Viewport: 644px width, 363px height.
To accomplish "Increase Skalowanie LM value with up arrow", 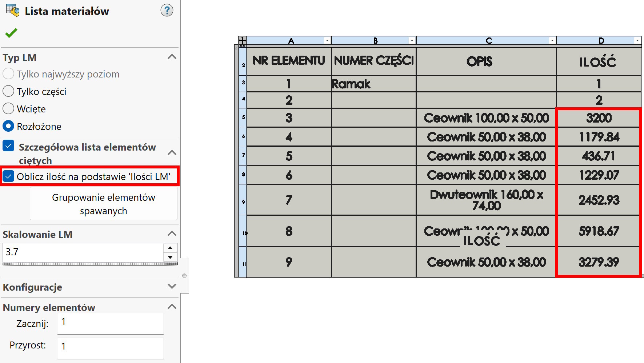I will pyautogui.click(x=170, y=248).
